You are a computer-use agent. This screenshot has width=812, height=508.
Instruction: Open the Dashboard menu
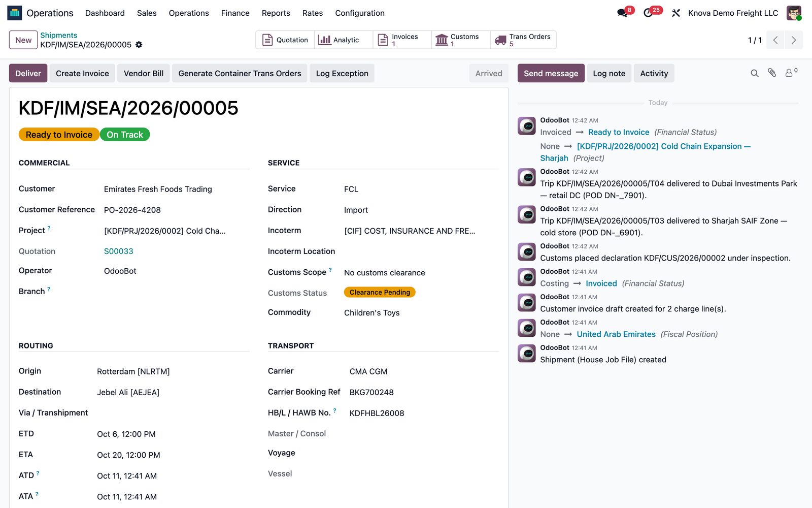[105, 13]
